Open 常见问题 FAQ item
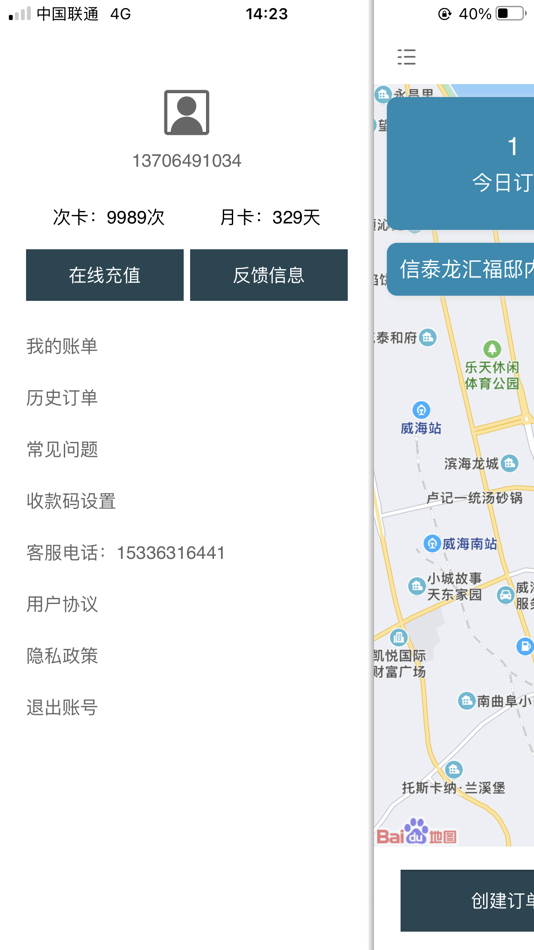534x950 pixels. point(62,450)
